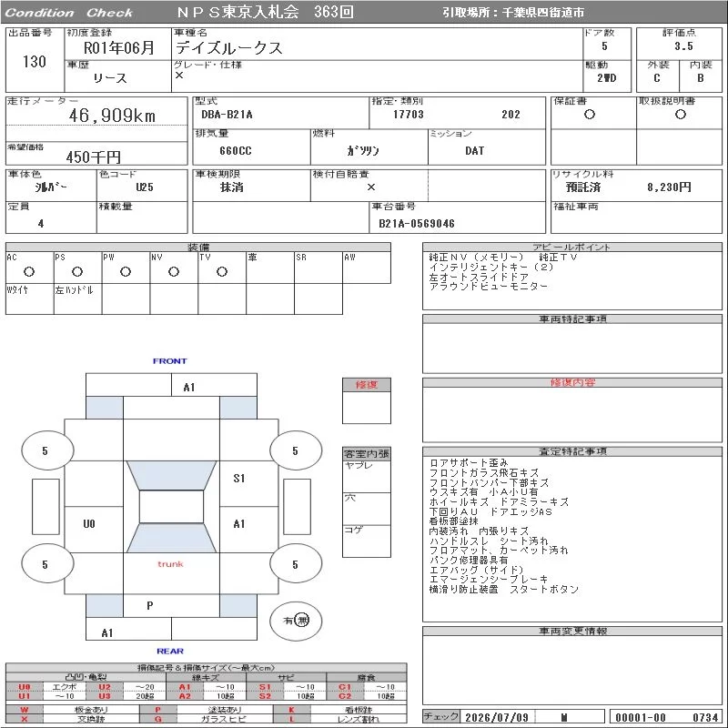Image resolution: width=728 pixels, height=728 pixels.
Task: Click the TV equipped circle mark
Action: point(222,271)
